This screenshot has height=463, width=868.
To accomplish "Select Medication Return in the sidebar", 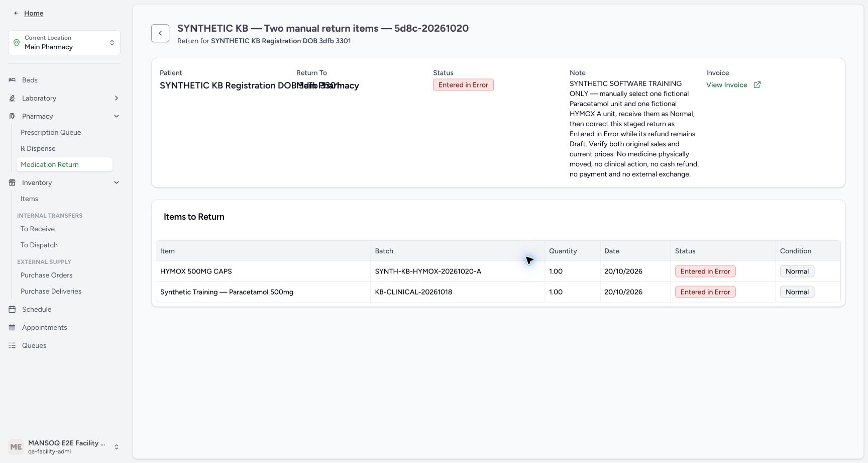I will pyautogui.click(x=64, y=164).
